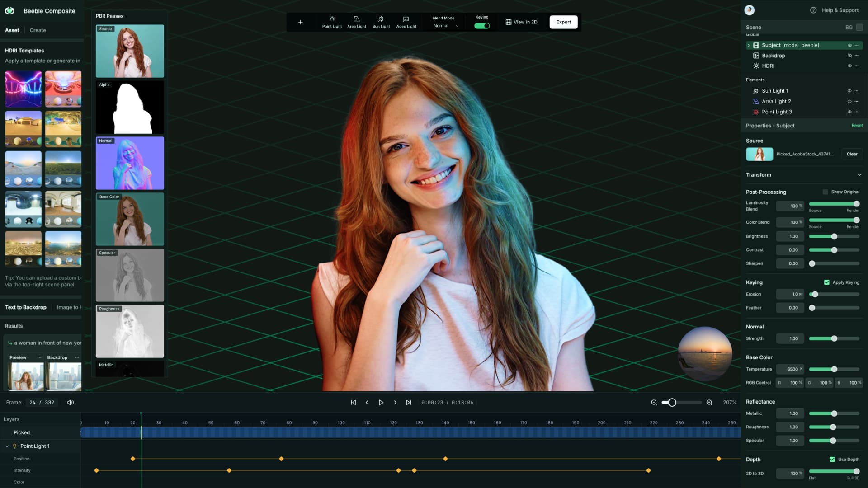The width and height of the screenshot is (868, 488).
Task: Clear the Subject source image
Action: click(852, 154)
